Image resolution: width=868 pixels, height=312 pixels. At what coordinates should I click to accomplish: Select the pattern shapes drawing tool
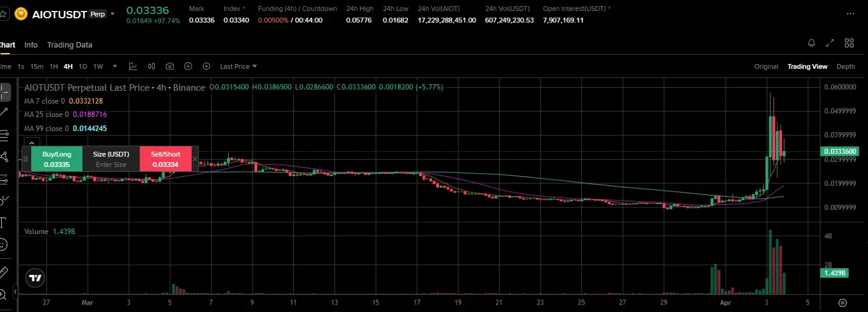point(4,157)
